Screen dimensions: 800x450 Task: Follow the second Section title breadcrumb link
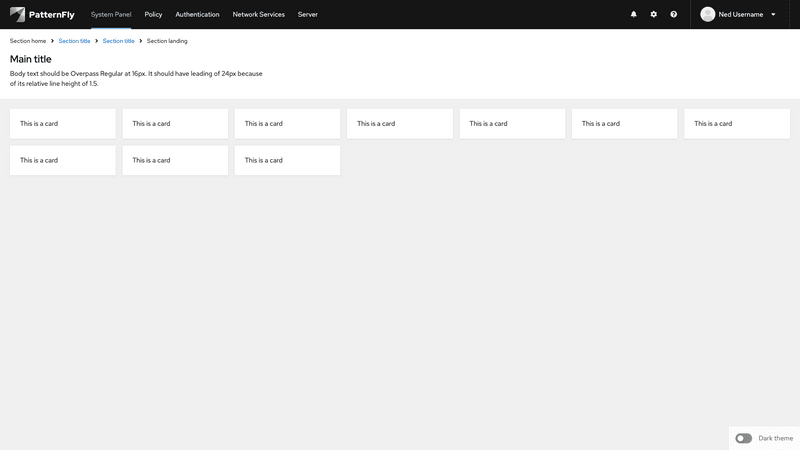click(x=118, y=41)
